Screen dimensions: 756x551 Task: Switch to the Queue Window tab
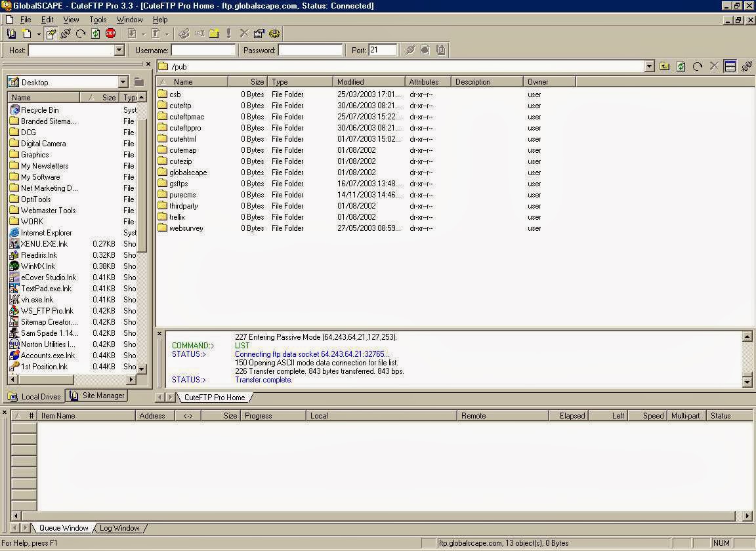(64, 528)
